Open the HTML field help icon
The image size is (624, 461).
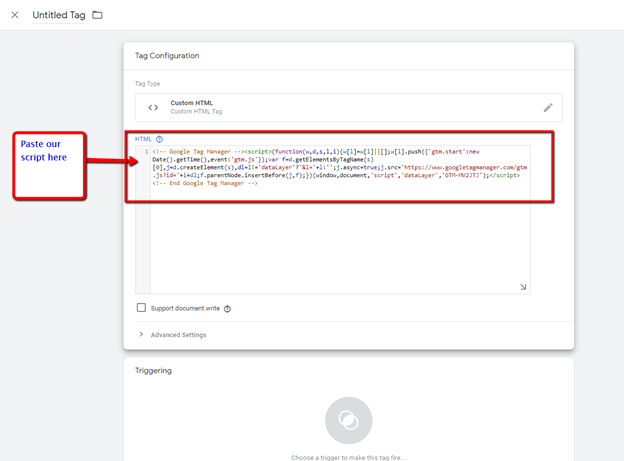pyautogui.click(x=160, y=139)
